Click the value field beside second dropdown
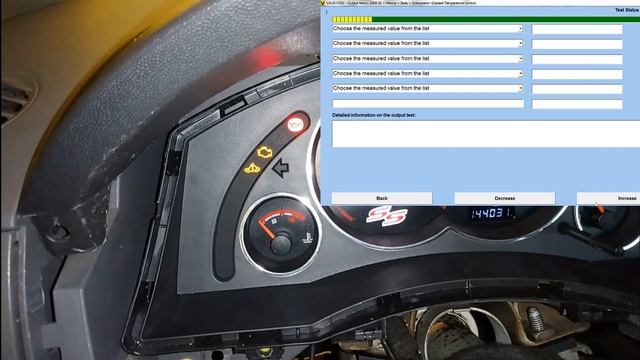The height and width of the screenshot is (360, 640). 577,44
